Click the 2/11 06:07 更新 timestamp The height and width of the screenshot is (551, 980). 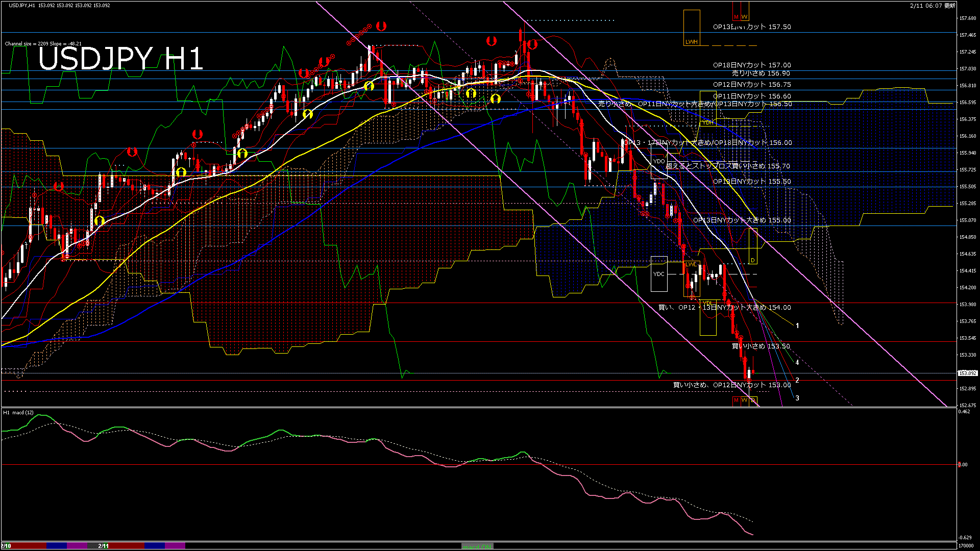(x=933, y=6)
